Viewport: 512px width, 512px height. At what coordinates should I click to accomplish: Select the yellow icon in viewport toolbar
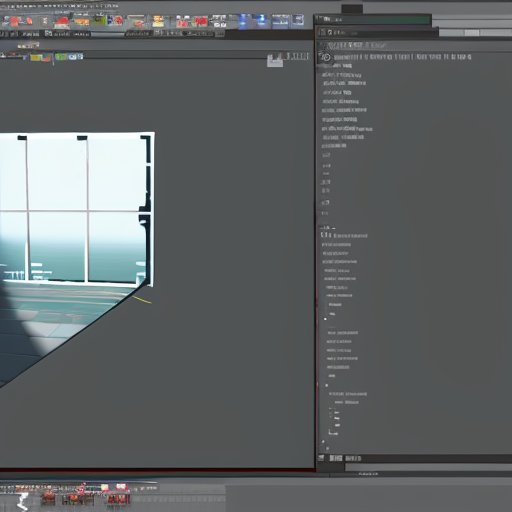(36, 57)
